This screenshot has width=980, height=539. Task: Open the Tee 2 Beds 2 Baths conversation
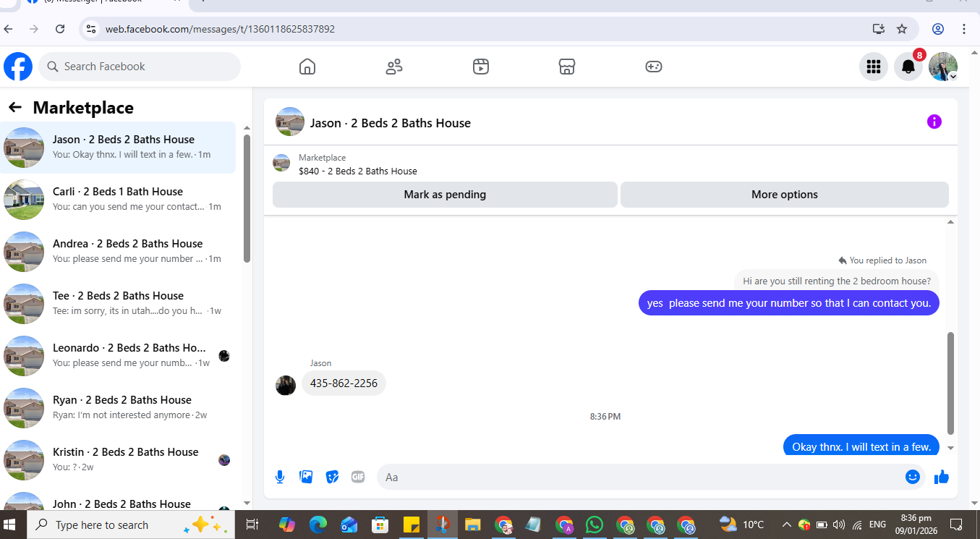click(x=118, y=304)
